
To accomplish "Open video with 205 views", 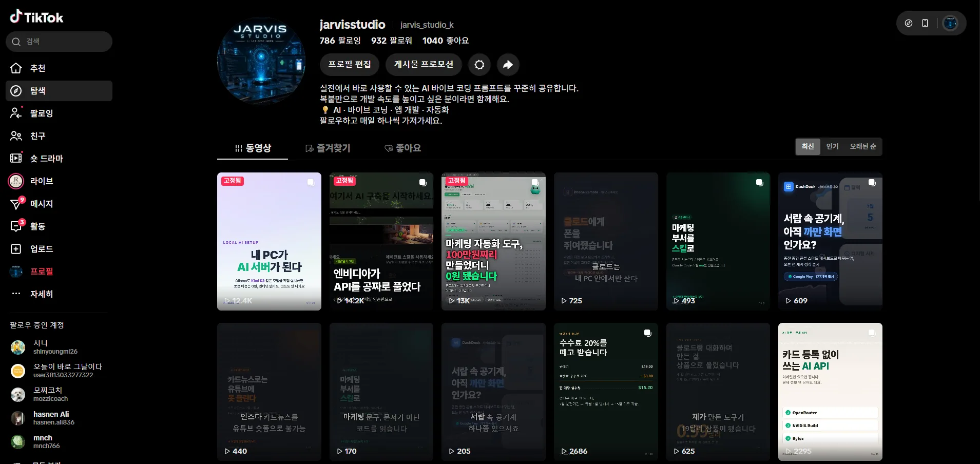I will pyautogui.click(x=493, y=392).
